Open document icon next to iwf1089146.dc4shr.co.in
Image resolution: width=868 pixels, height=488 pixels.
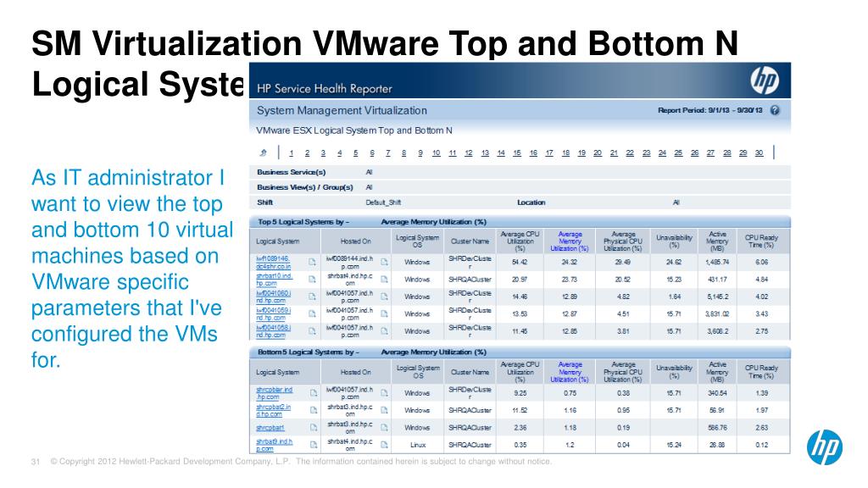click(312, 263)
